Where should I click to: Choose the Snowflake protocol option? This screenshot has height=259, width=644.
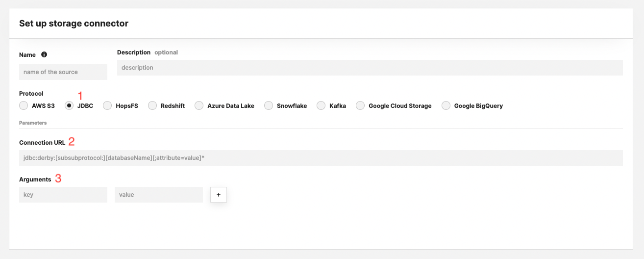click(x=269, y=105)
